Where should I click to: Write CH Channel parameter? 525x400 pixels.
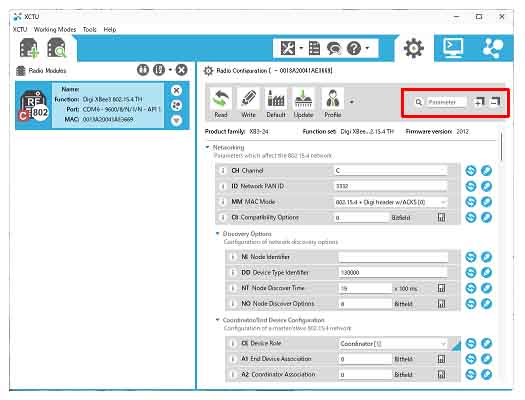click(486, 171)
